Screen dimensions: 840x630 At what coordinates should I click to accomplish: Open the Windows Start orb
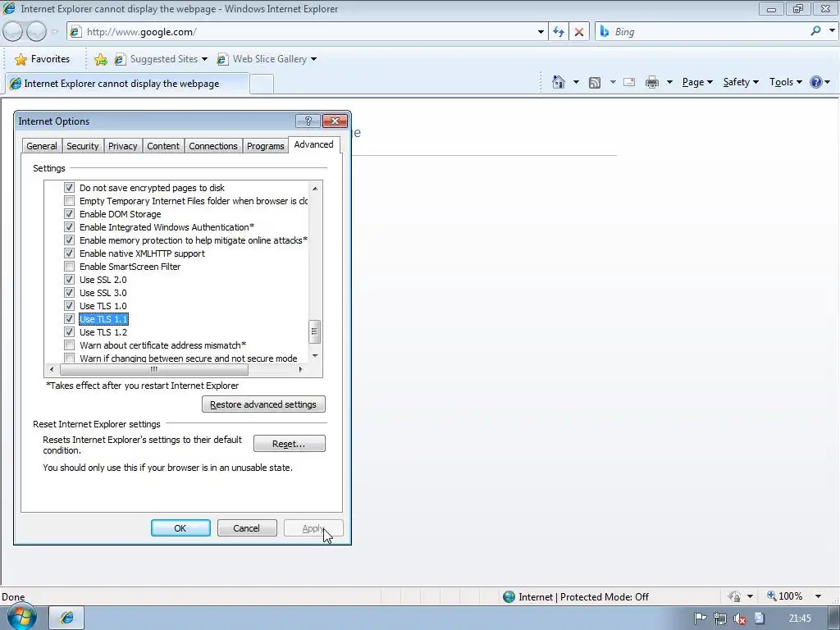coord(21,617)
